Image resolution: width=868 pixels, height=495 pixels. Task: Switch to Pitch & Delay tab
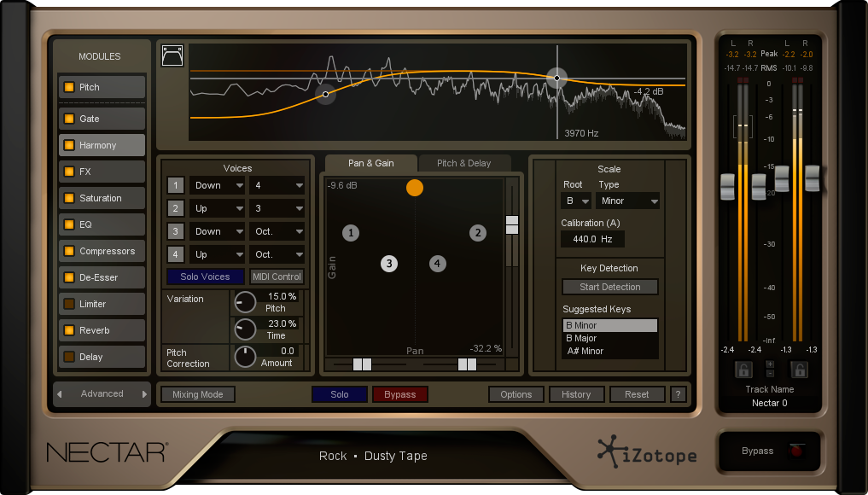pyautogui.click(x=464, y=163)
